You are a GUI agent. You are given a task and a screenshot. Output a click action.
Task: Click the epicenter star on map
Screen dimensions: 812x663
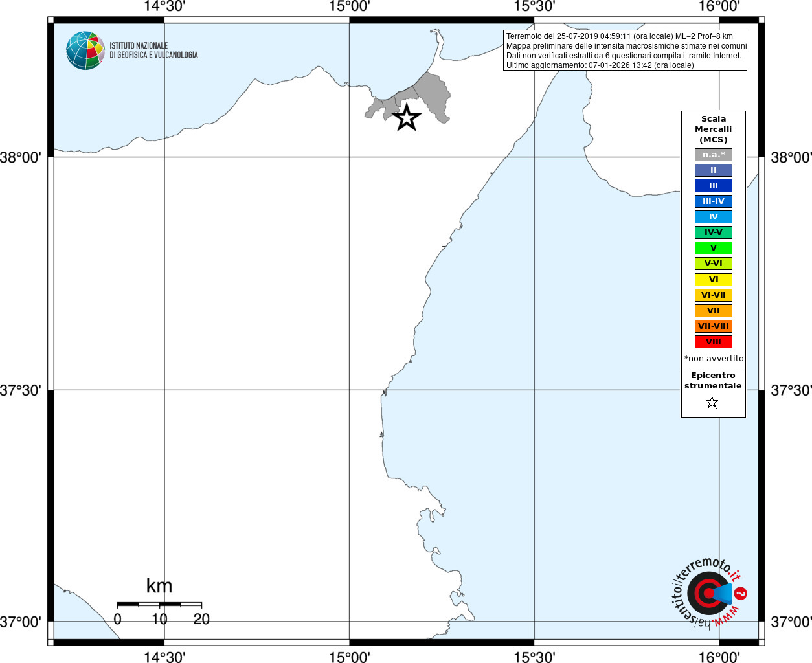[407, 117]
